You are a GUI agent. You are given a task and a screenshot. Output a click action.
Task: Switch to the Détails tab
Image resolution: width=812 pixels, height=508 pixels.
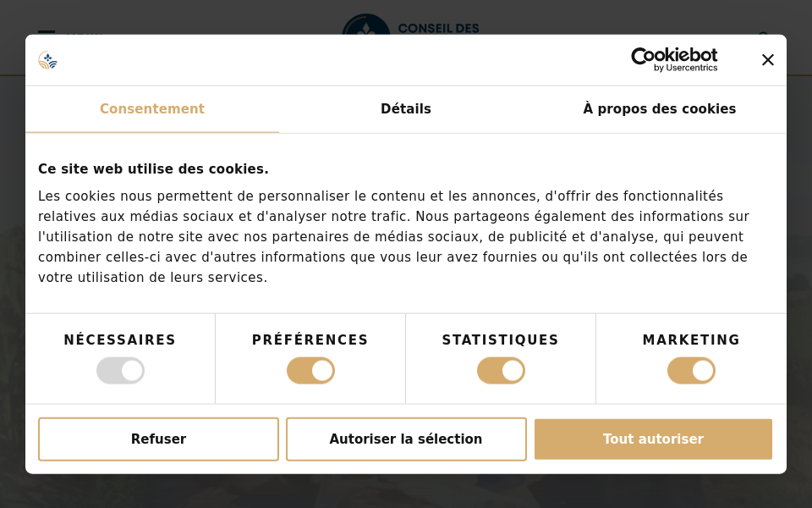[406, 109]
